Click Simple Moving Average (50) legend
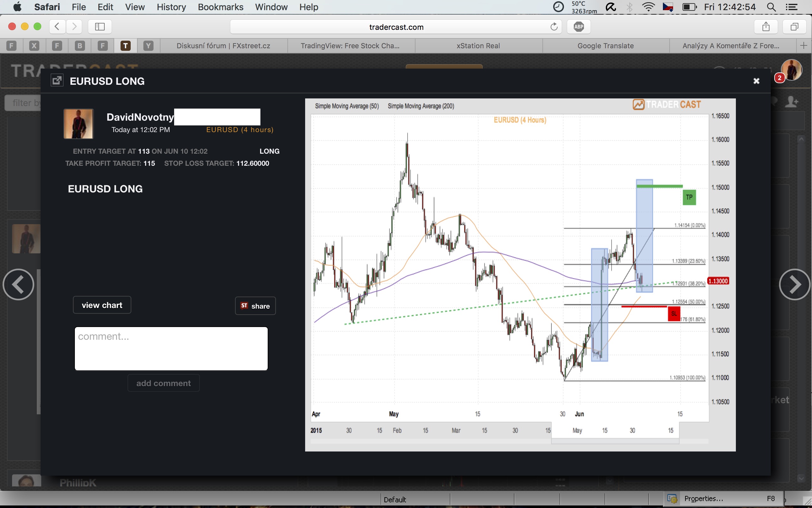This screenshot has height=508, width=812. coord(347,106)
